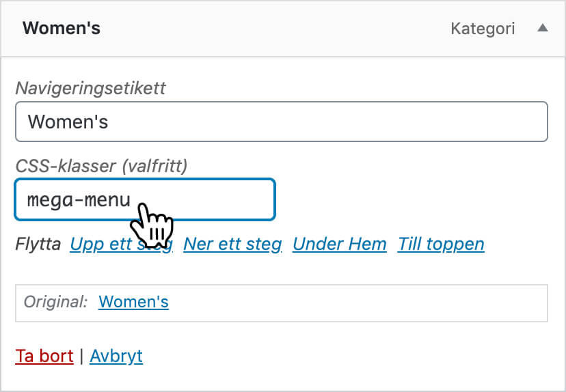Click the Under Hem link
The image size is (566, 392).
pyautogui.click(x=339, y=244)
